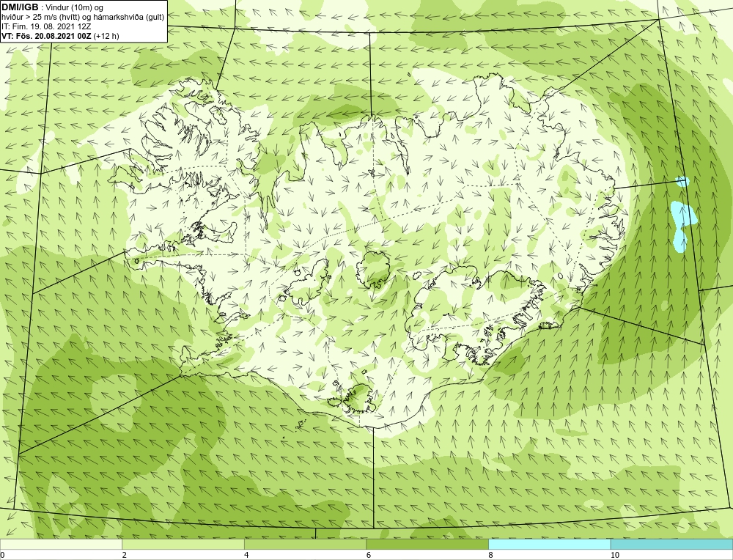This screenshot has height=560, width=733.
Task: Click the '0' scale label
Action: pos(2,555)
